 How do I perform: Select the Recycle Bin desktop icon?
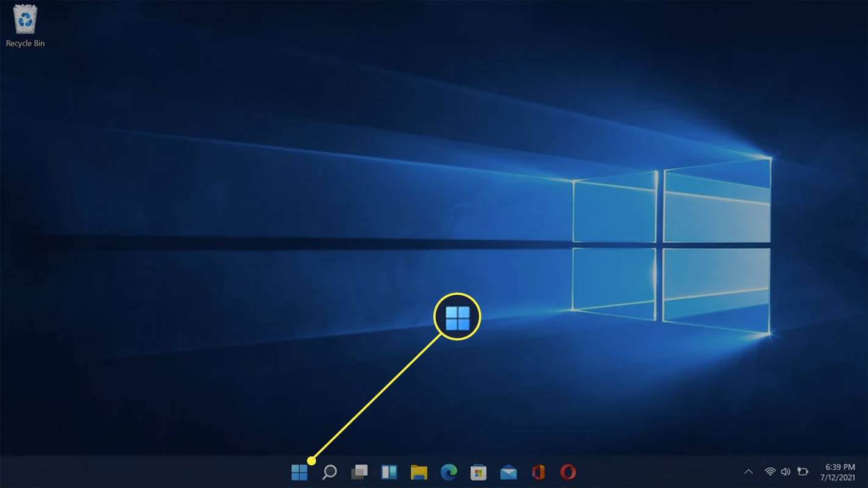click(x=25, y=26)
